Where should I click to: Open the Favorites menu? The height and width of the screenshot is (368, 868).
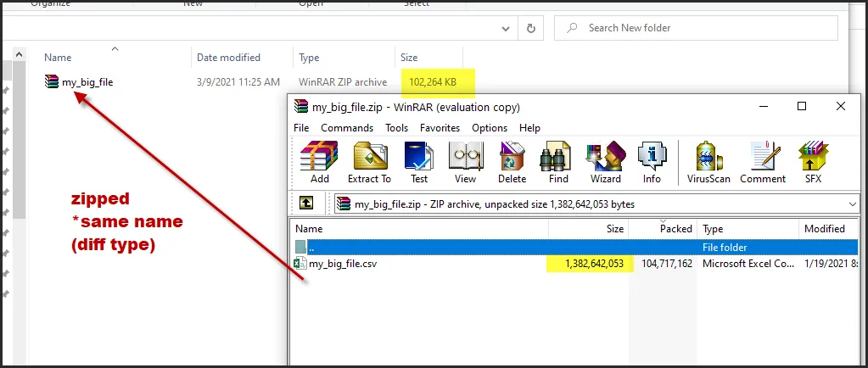pos(440,128)
